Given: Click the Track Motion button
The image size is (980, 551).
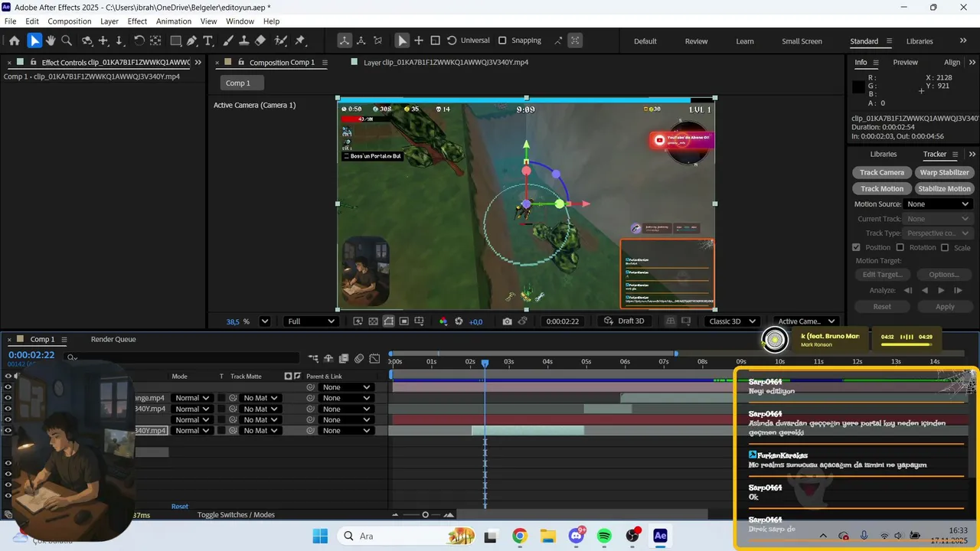Looking at the screenshot, I should [881, 188].
